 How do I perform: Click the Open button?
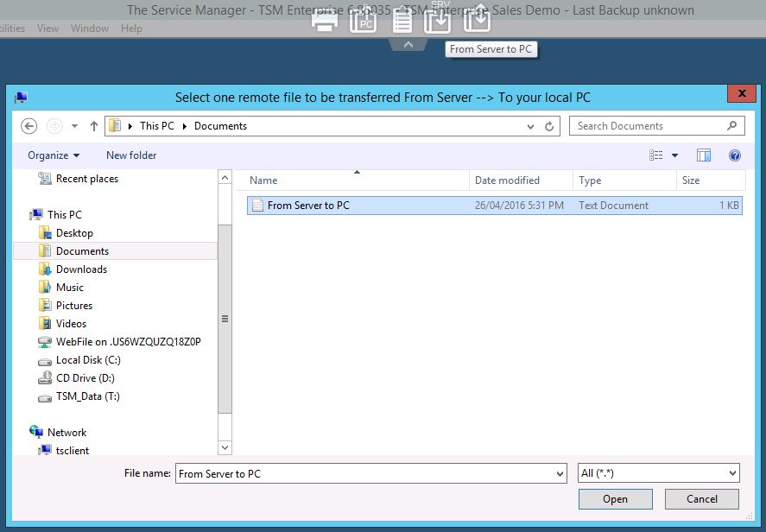pyautogui.click(x=615, y=498)
